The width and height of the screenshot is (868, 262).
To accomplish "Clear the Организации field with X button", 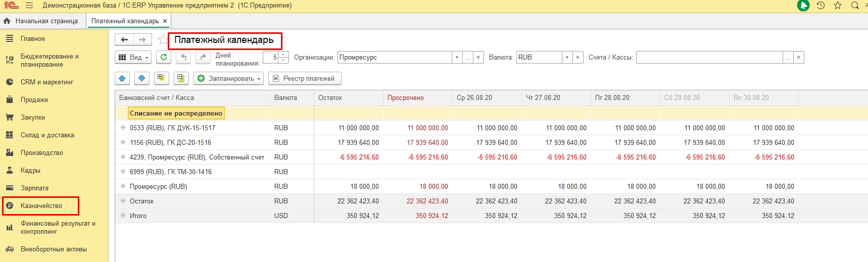I will (478, 58).
